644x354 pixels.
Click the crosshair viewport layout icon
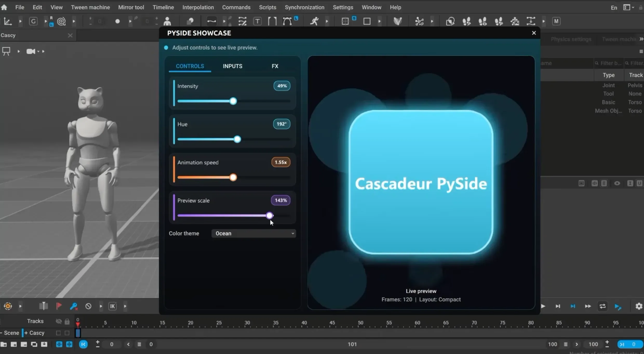point(345,21)
